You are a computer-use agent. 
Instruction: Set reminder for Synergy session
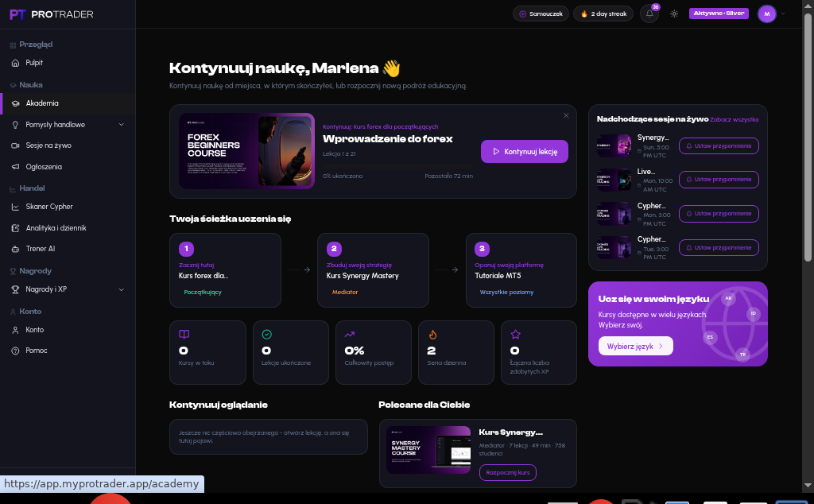pyautogui.click(x=719, y=146)
